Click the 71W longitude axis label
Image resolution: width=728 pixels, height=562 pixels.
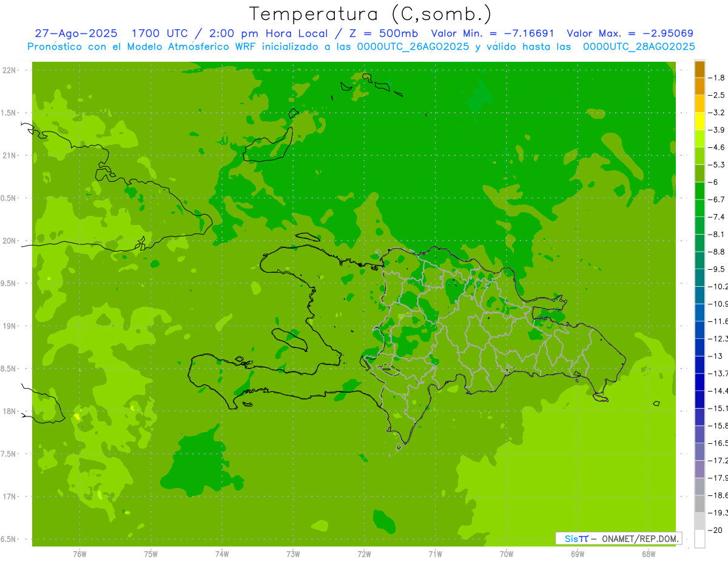(435, 554)
